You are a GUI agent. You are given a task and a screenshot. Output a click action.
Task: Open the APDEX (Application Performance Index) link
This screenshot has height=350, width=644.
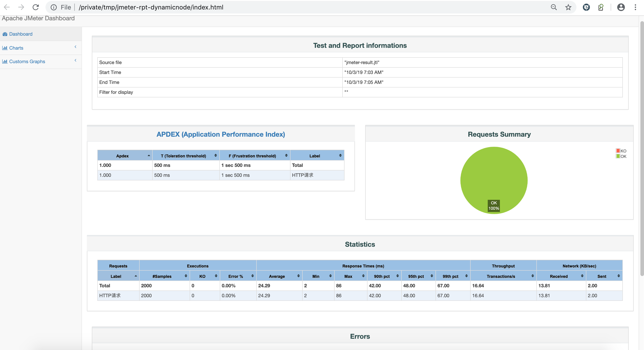(220, 134)
